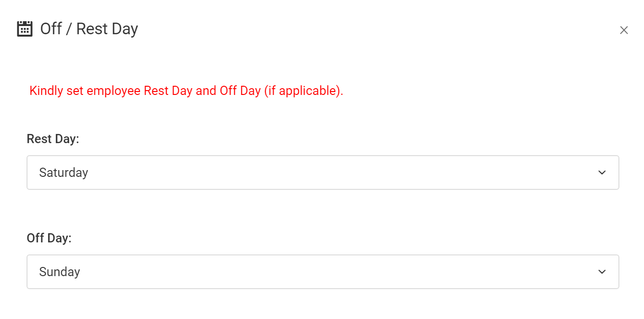Expand the day list showing Saturday
This screenshot has height=319, width=644.
click(x=322, y=173)
